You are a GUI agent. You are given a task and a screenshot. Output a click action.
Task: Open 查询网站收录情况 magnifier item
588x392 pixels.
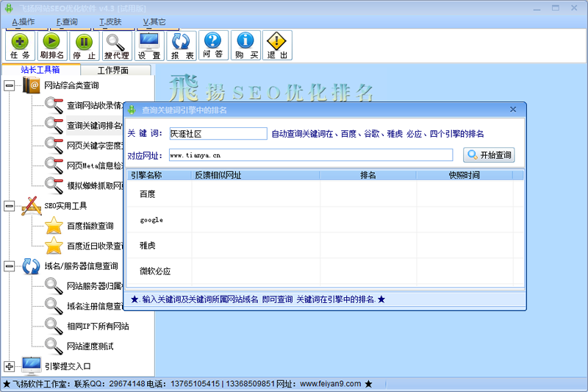pyautogui.click(x=54, y=105)
